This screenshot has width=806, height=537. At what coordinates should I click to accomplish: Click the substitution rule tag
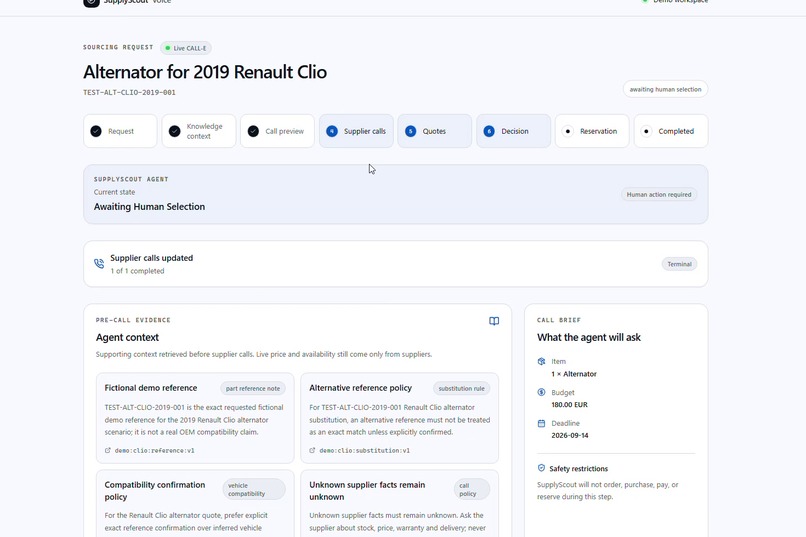[x=462, y=388]
